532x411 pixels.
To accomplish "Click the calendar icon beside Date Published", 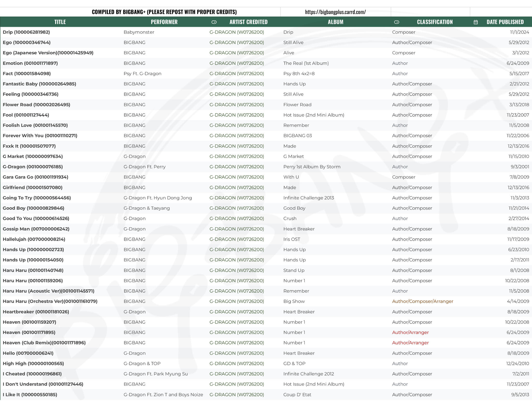I will click(x=476, y=22).
